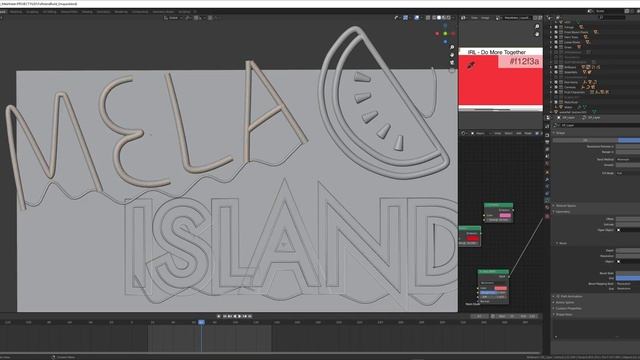
Task: Toggle the Artboard collection checkbox in Outliner
Action: click(556, 67)
